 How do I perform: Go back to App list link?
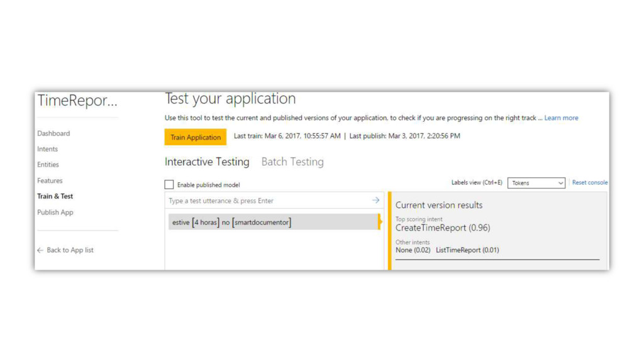70,250
